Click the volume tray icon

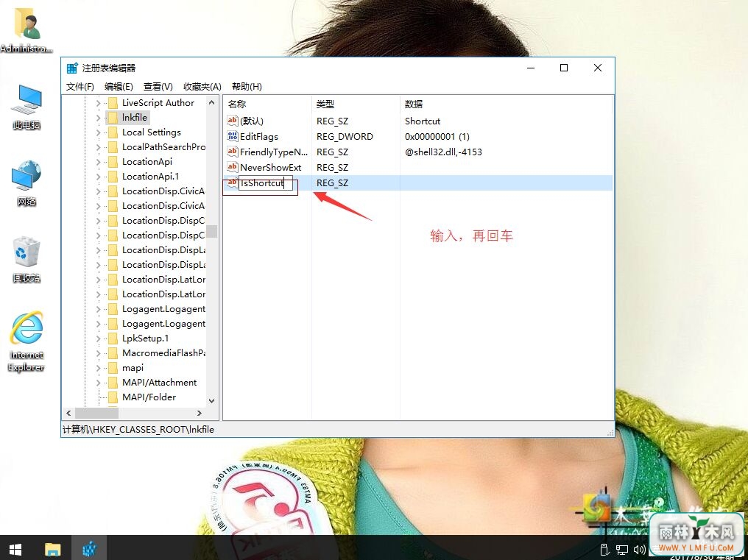click(x=640, y=550)
